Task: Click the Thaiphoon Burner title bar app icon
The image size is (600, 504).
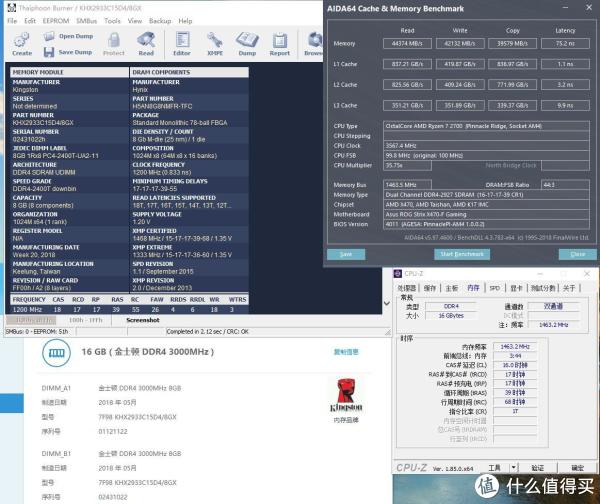Action: click(x=11, y=8)
